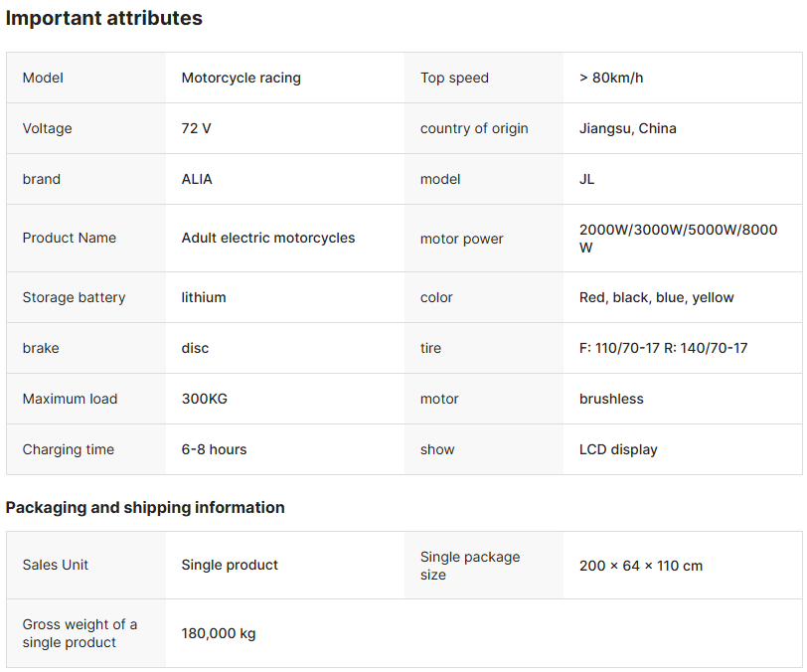This screenshot has height=672, width=807.
Task: Select the 'disc' brake value
Action: point(195,348)
